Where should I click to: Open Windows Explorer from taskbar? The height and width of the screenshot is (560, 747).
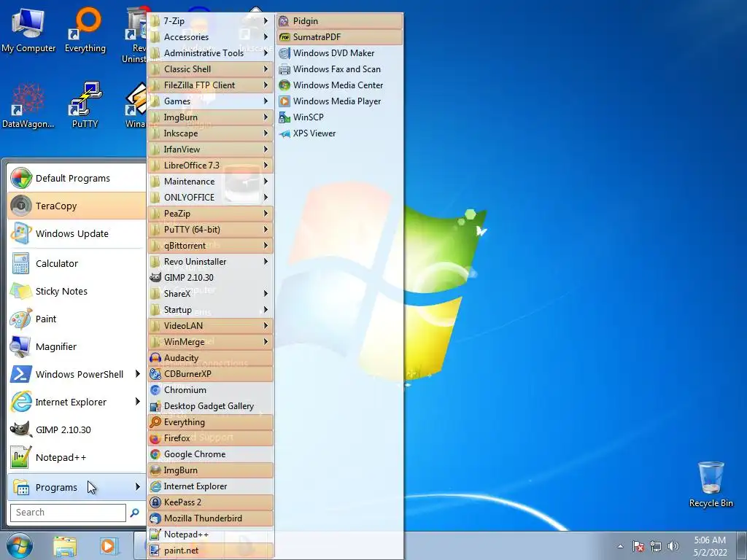coord(65,546)
